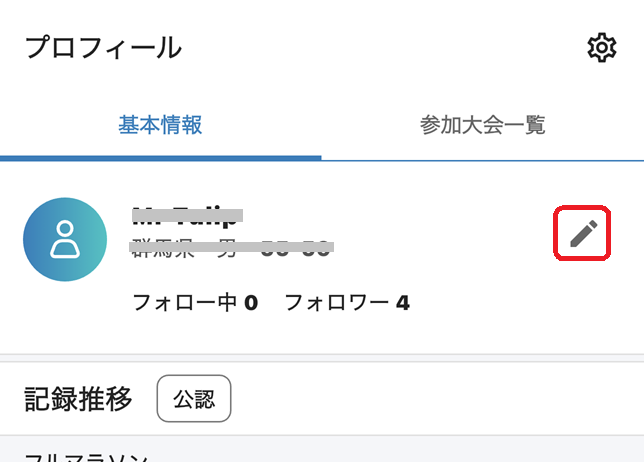644x462 pixels.
Task: Click the person silhouette inside the avatar
Action: pos(65,239)
